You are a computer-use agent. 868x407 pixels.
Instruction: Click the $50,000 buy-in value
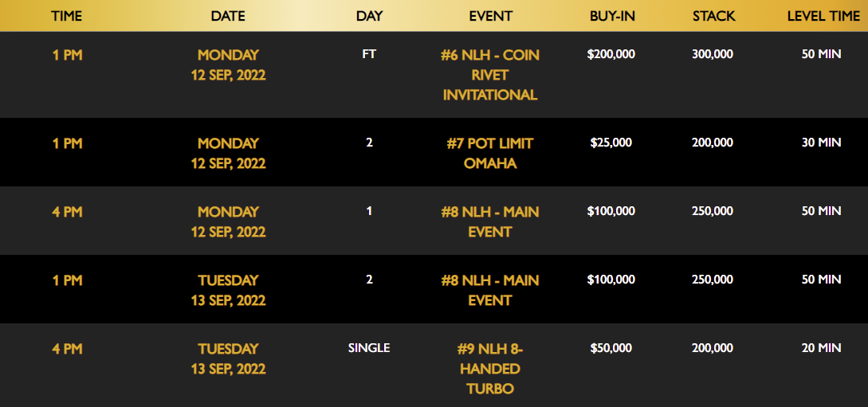(611, 348)
